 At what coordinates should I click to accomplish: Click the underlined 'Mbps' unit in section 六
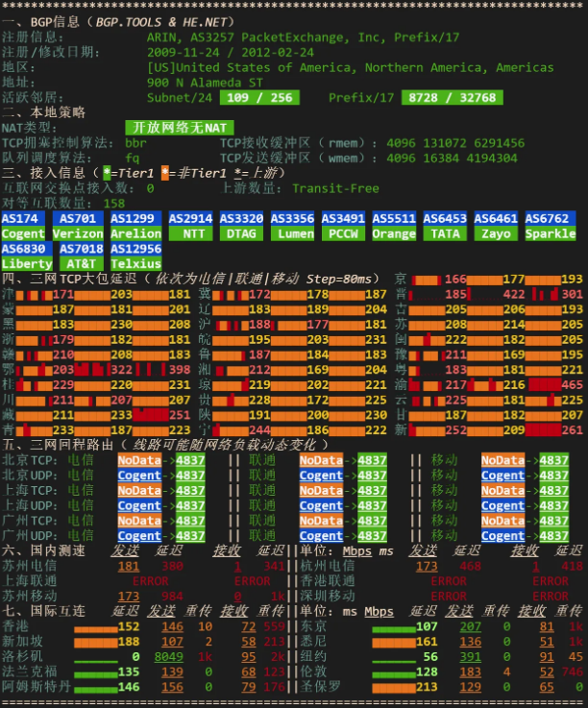click(357, 550)
